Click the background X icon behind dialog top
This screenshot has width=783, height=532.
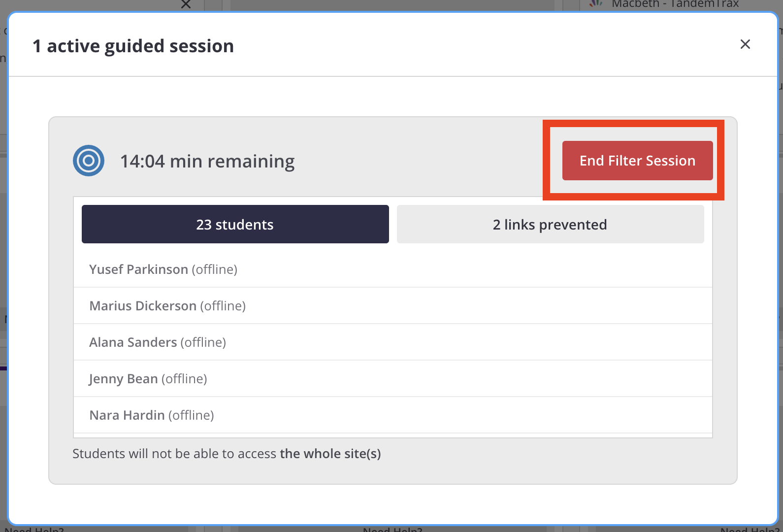pyautogui.click(x=186, y=4)
